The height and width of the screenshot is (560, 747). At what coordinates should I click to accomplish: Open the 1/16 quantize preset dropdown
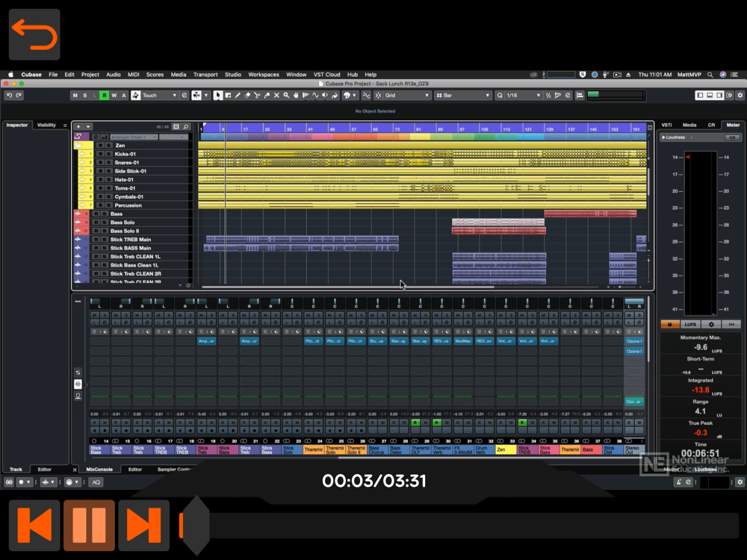coord(523,96)
